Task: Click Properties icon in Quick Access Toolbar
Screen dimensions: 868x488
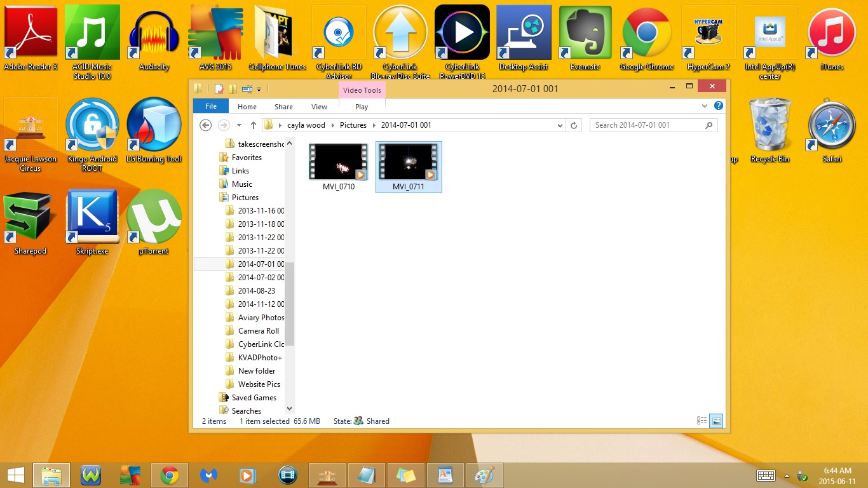Action: click(x=219, y=89)
